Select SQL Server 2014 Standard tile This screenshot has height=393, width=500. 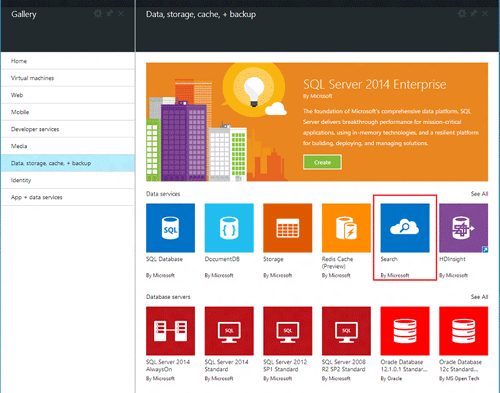click(x=229, y=331)
